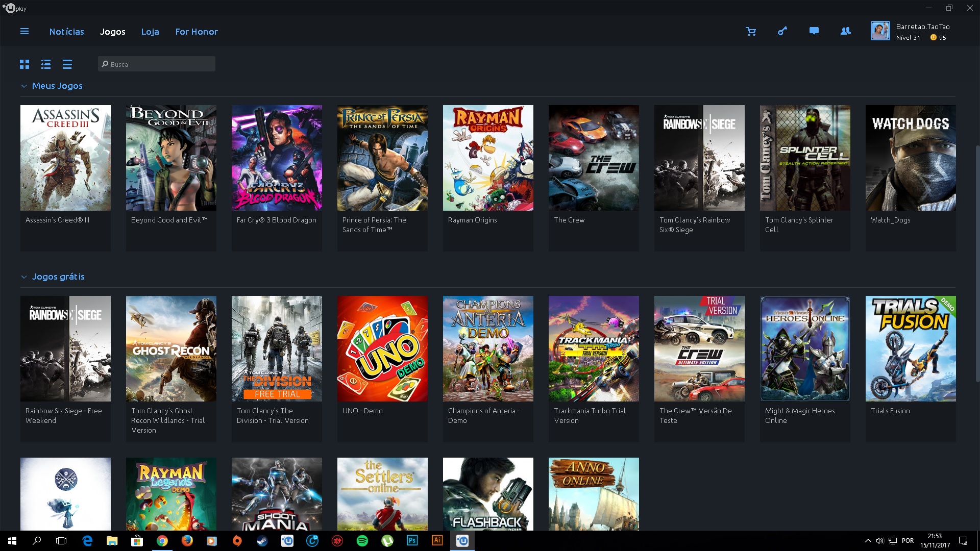Open the For Honor tab
The height and width of the screenshot is (551, 980).
point(197,32)
